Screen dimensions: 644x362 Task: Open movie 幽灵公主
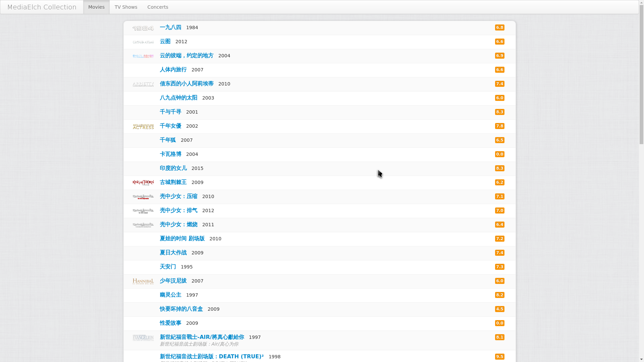pyautogui.click(x=170, y=295)
